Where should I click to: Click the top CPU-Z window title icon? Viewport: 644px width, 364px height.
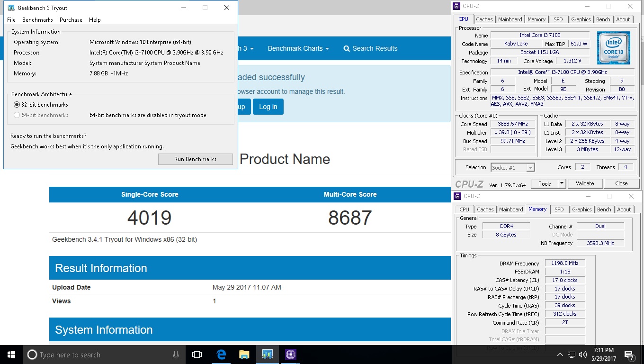point(456,6)
